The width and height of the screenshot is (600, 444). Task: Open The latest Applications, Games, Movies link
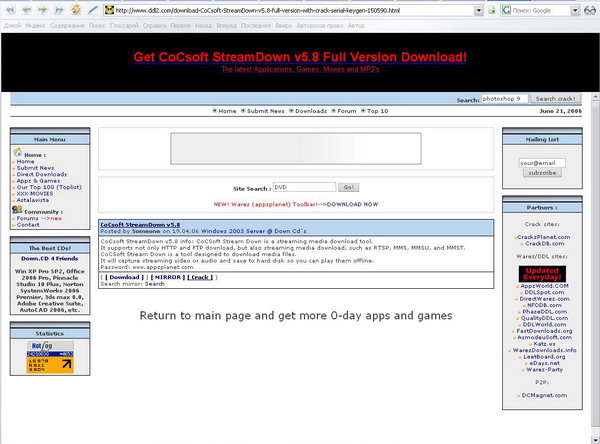(300, 69)
